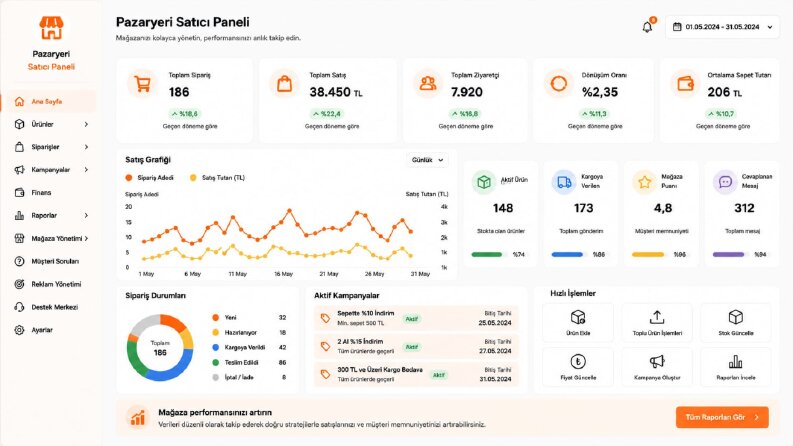Click the Toplam Ziyaretçi people icon

click(x=427, y=83)
